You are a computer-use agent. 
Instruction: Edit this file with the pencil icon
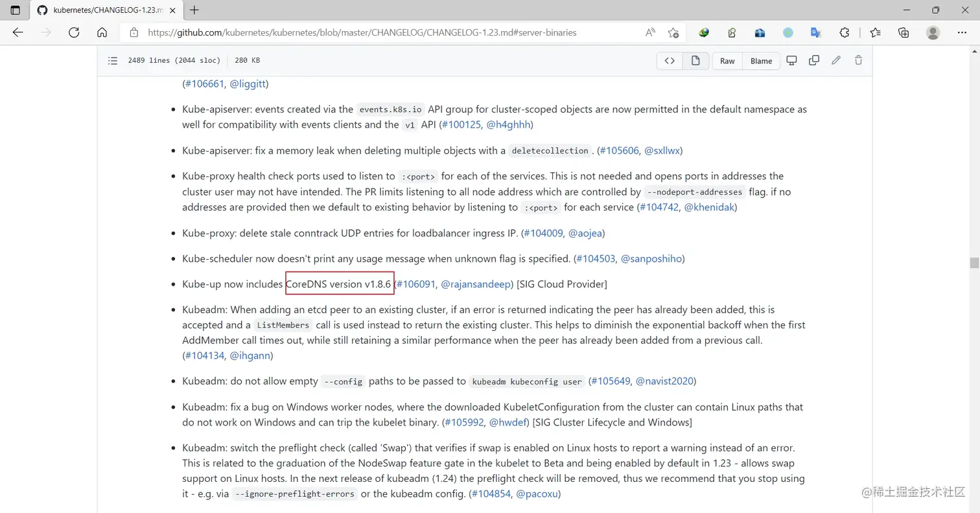click(836, 60)
